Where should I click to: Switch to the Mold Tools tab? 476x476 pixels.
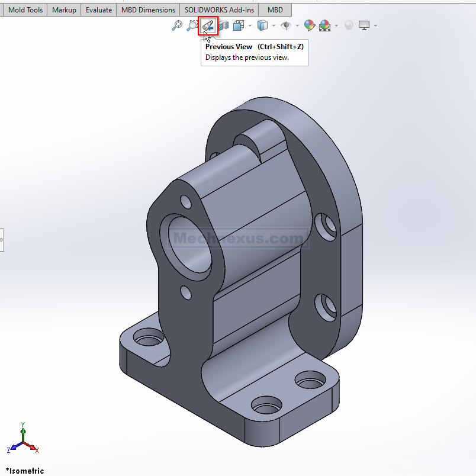[25, 10]
